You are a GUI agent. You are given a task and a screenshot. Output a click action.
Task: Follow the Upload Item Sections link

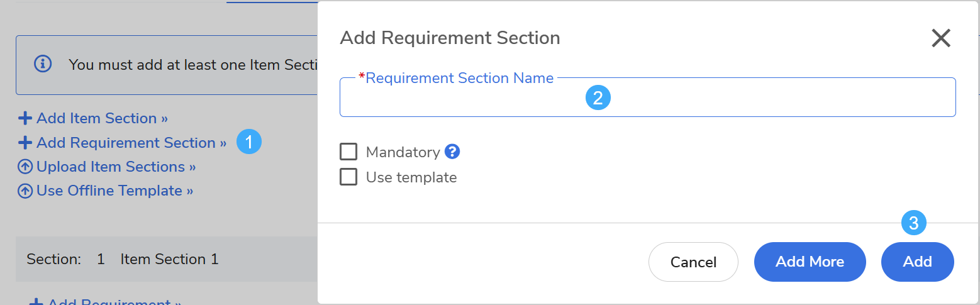click(x=116, y=167)
